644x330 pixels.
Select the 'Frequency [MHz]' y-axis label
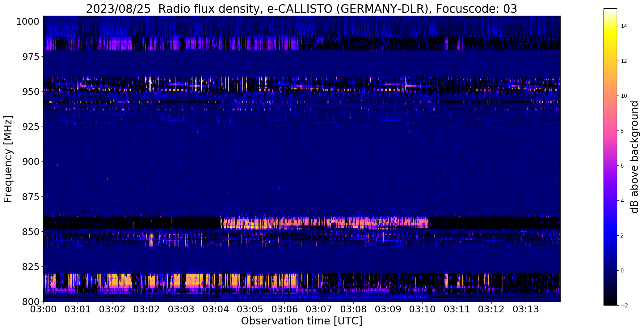pyautogui.click(x=8, y=159)
